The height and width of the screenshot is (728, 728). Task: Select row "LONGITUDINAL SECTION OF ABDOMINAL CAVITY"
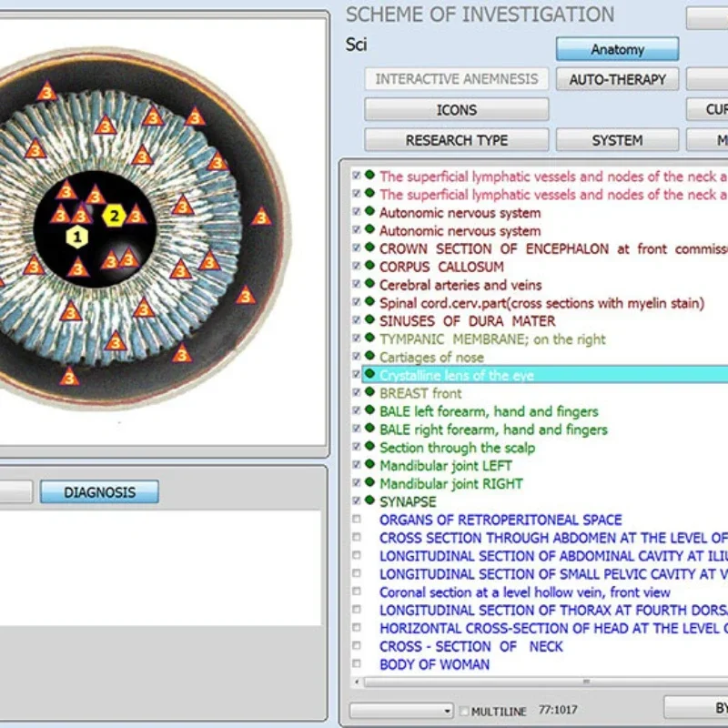[x=553, y=556]
